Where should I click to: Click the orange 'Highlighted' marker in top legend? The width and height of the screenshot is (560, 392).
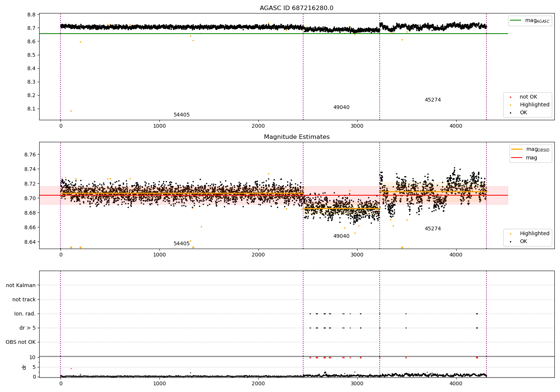[510, 105]
